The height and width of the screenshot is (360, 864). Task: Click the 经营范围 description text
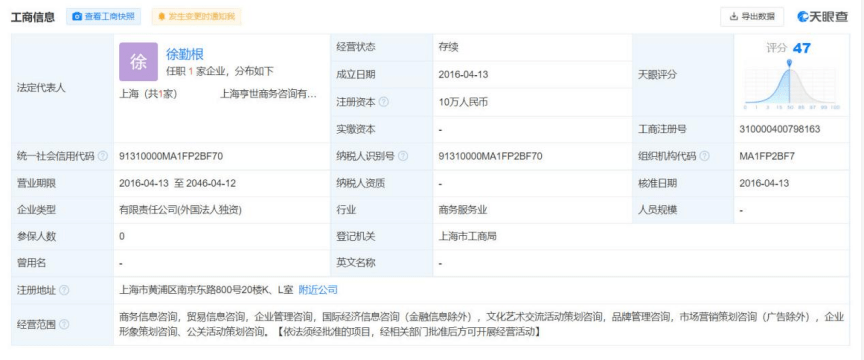(482, 324)
